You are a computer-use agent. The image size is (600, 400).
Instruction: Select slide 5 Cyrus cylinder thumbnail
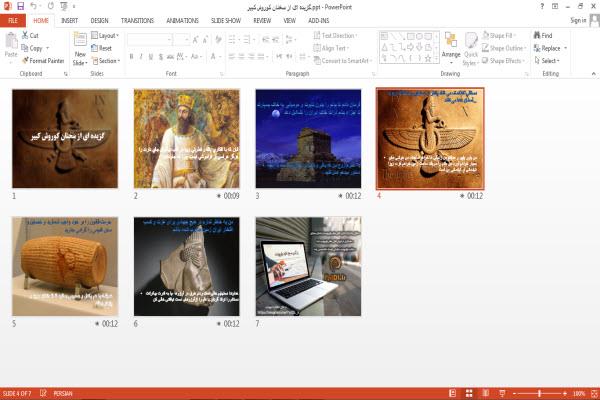[65, 266]
